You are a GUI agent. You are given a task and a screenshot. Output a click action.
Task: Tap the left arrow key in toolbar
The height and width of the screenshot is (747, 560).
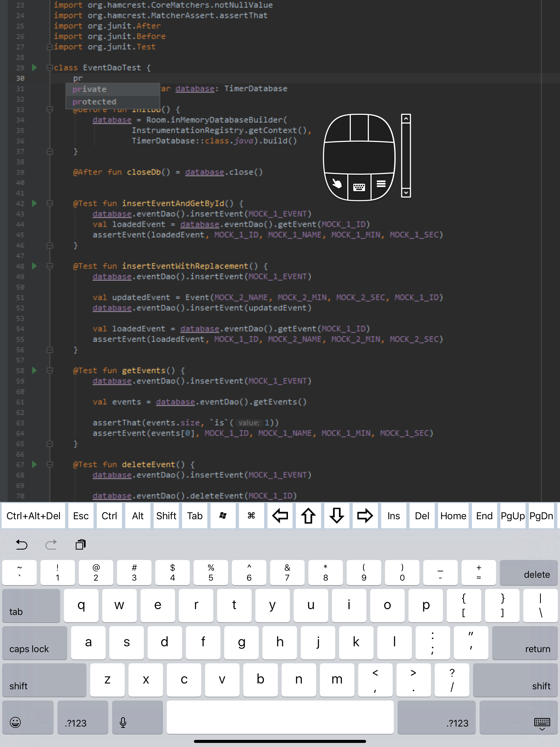[x=280, y=516]
